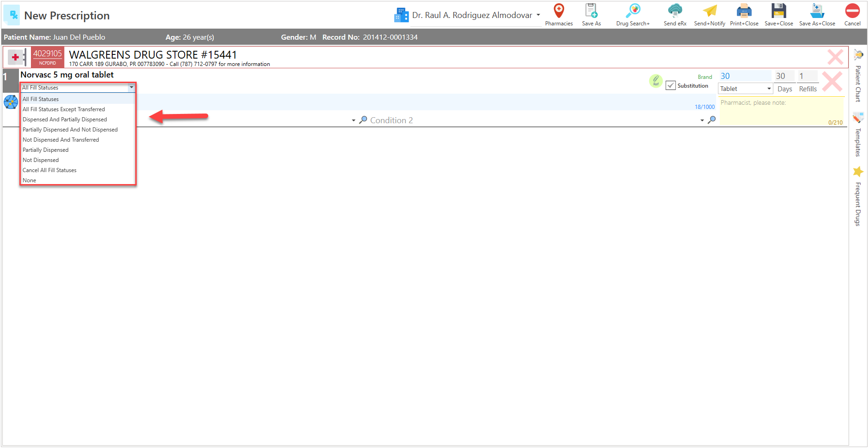Click the quantity field showing 30
The image size is (868, 448).
745,76
